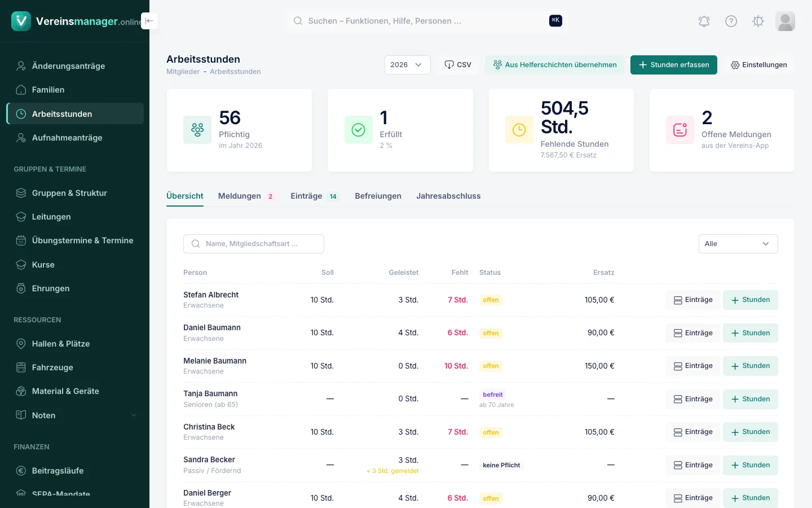Click Aus Helferschichten übernehmen button

(x=554, y=65)
